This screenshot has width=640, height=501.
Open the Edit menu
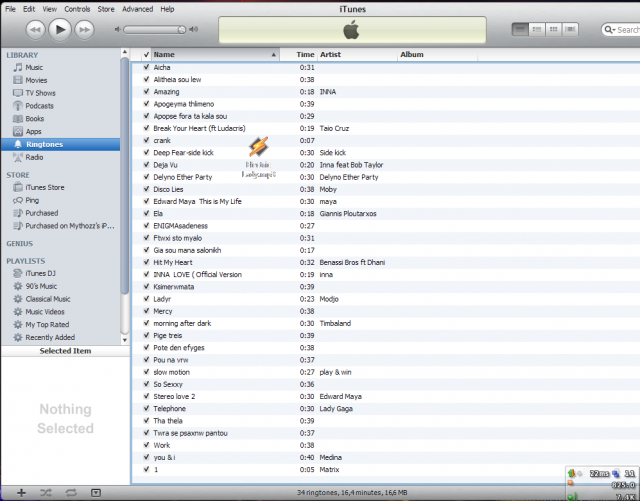(29, 9)
